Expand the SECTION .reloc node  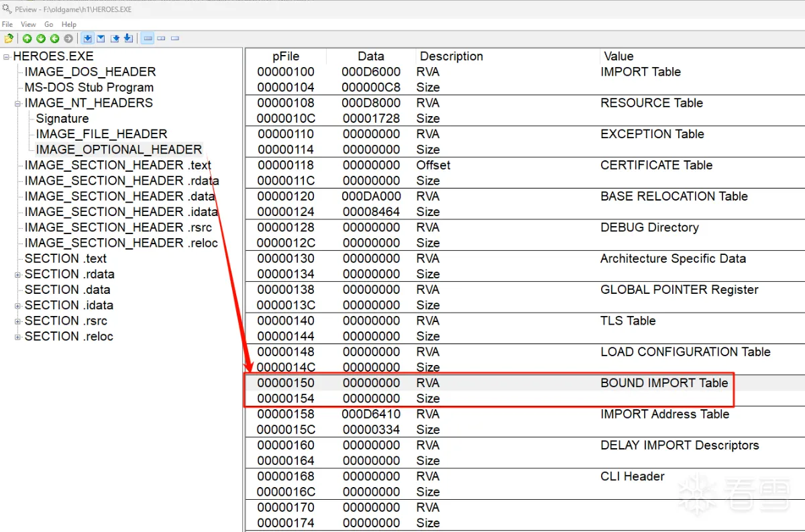(18, 337)
